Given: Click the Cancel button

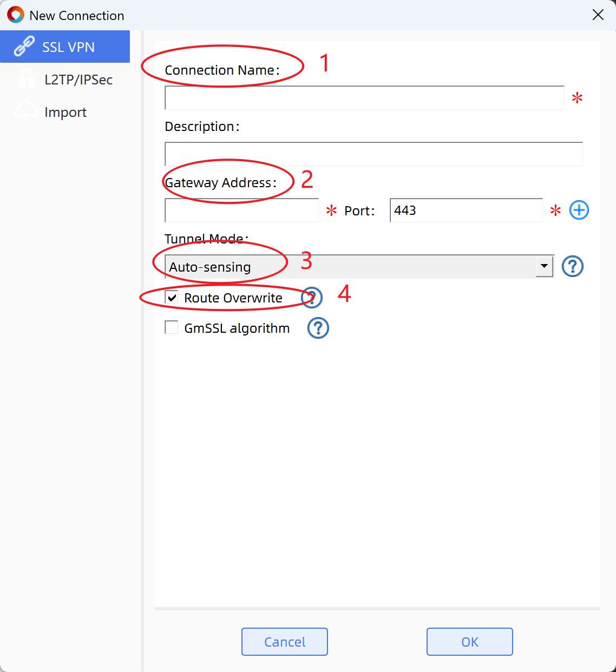Looking at the screenshot, I should (285, 642).
